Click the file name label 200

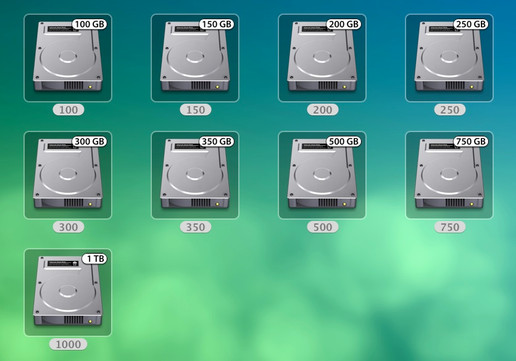click(323, 110)
